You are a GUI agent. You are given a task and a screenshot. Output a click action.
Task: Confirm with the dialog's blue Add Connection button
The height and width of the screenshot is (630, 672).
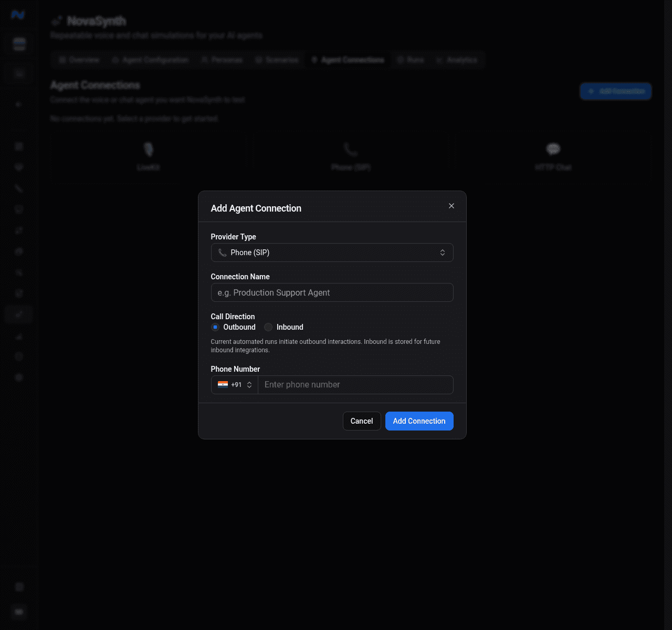click(x=419, y=421)
